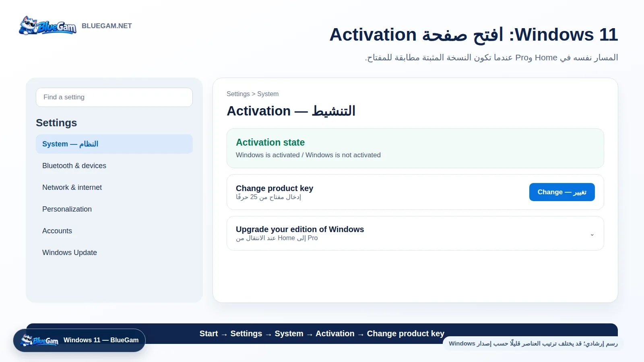Click the Change — تغيير button
The image size is (644, 362).
coord(562,192)
